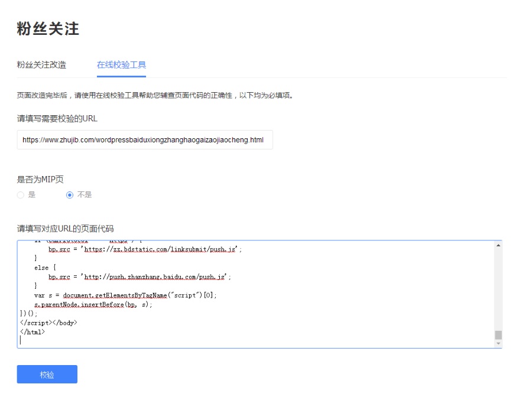
Task: Choose the 是 radio button for MIP page
Action: coord(21,195)
